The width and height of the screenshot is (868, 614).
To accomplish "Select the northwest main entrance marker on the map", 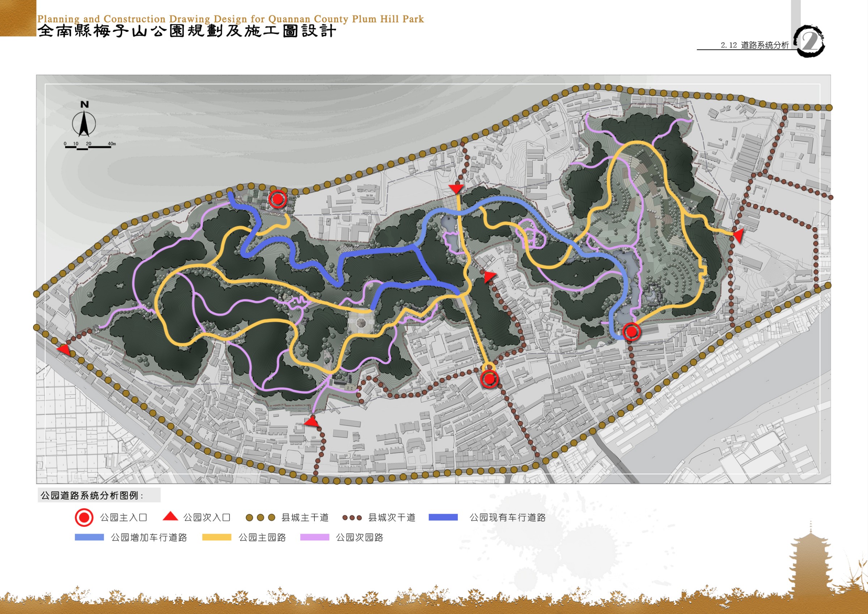I will (x=278, y=199).
